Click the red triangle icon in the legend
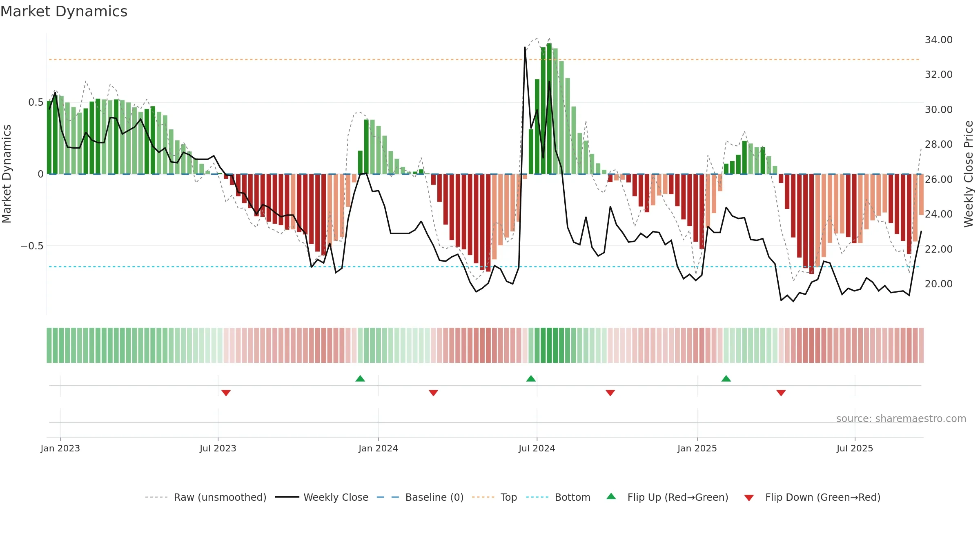 point(749,498)
